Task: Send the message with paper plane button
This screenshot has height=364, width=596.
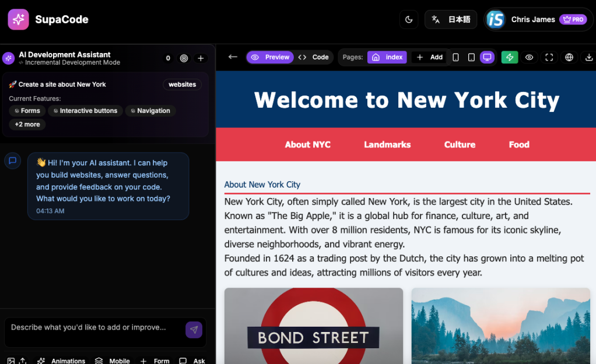Action: 194,330
